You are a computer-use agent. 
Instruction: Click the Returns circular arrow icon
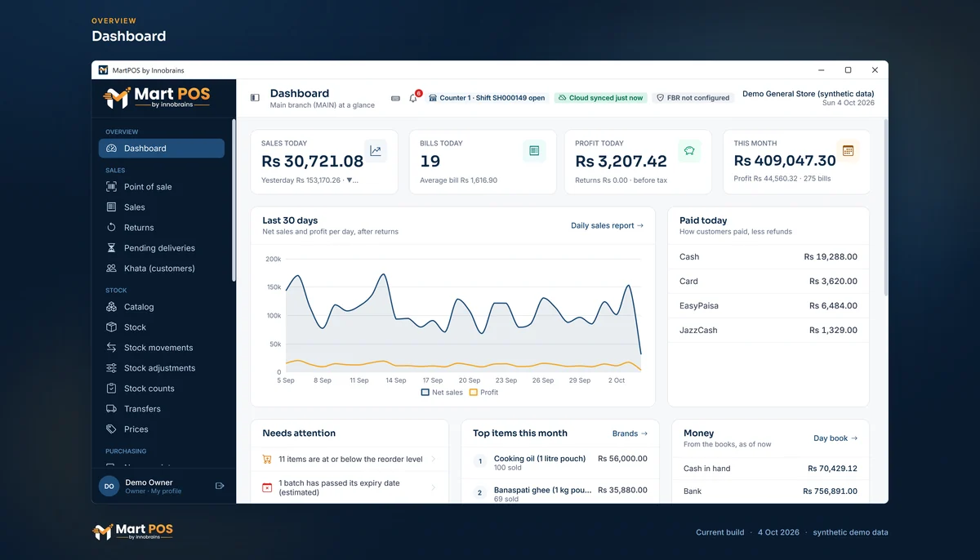point(111,228)
